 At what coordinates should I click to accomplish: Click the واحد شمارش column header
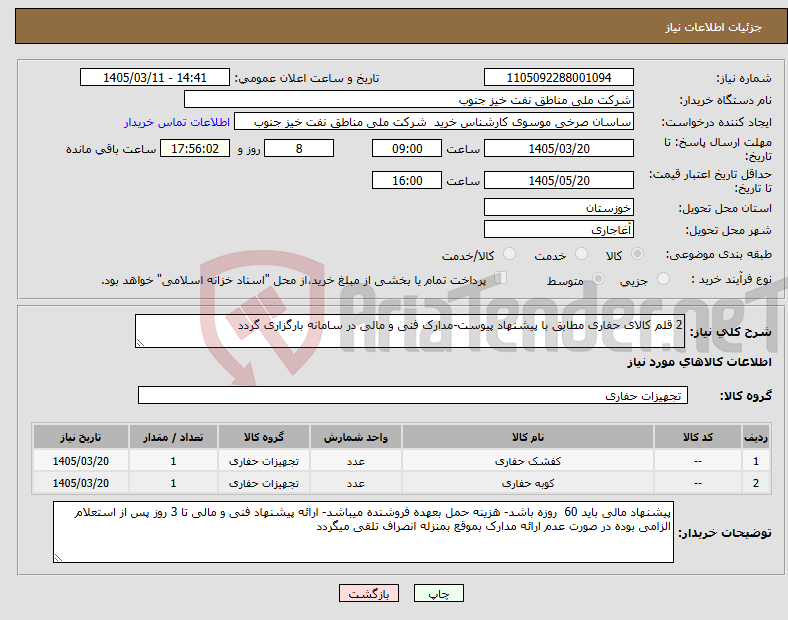coord(356,437)
